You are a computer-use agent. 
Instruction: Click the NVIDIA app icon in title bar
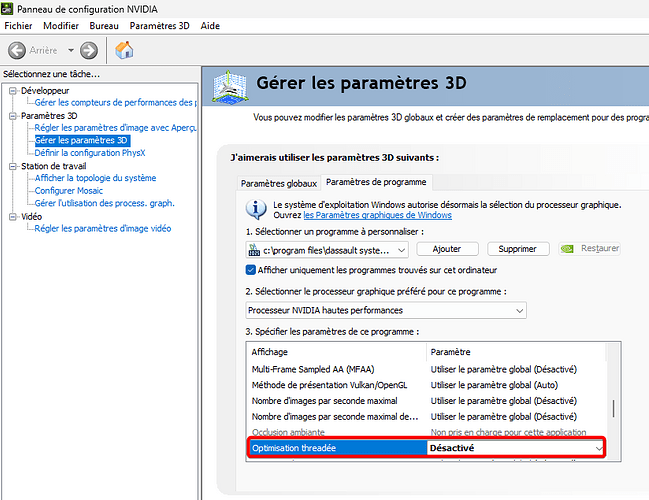pyautogui.click(x=8, y=8)
